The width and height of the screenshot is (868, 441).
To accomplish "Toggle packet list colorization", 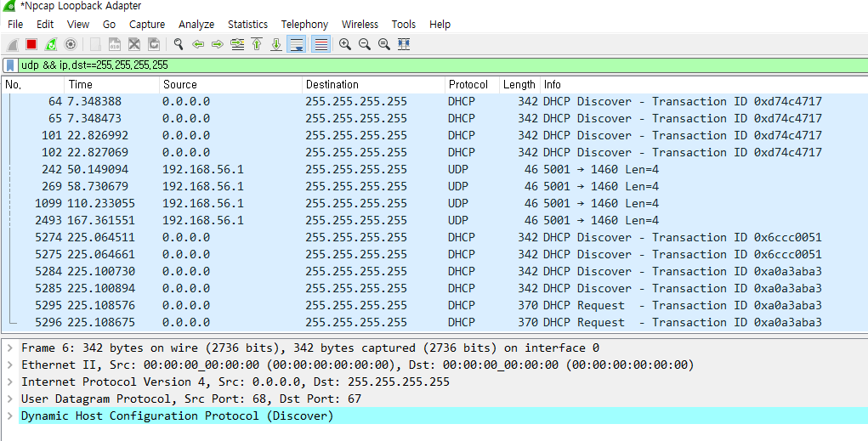I will [x=321, y=44].
